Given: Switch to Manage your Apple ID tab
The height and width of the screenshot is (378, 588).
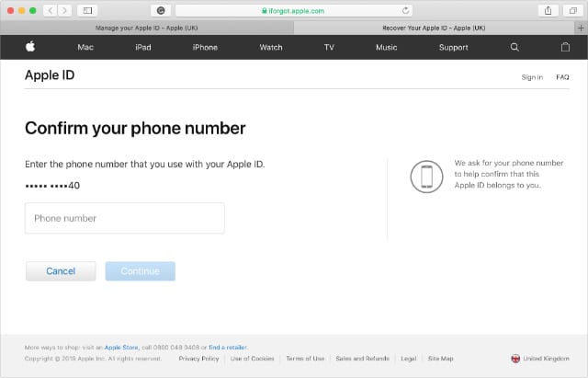Looking at the screenshot, I should tap(147, 28).
